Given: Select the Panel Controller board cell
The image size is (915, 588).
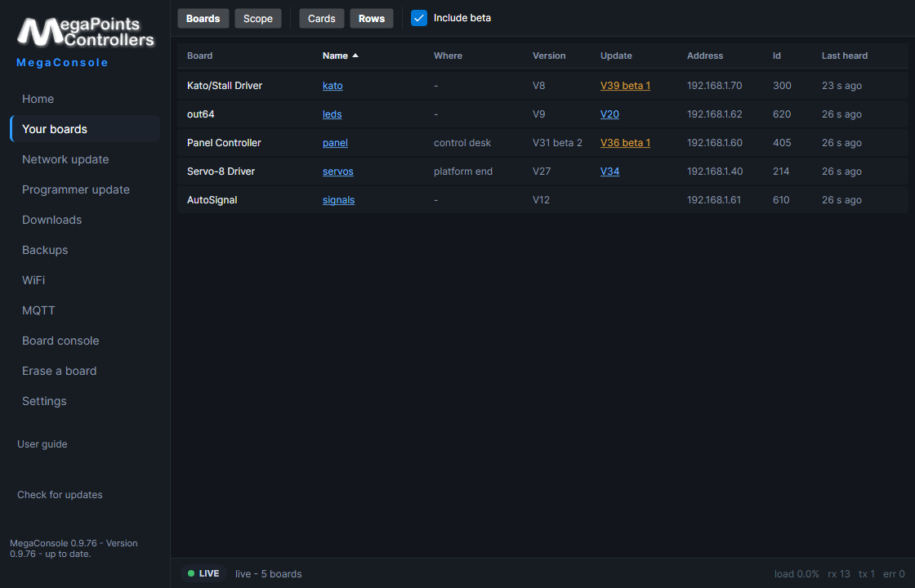Looking at the screenshot, I should (224, 143).
